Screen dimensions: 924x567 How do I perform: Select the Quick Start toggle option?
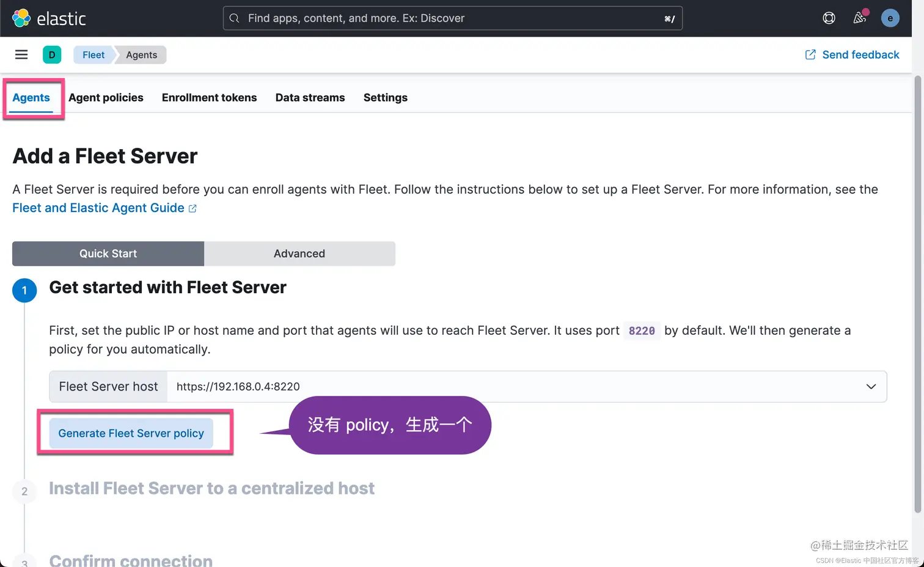pyautogui.click(x=108, y=254)
